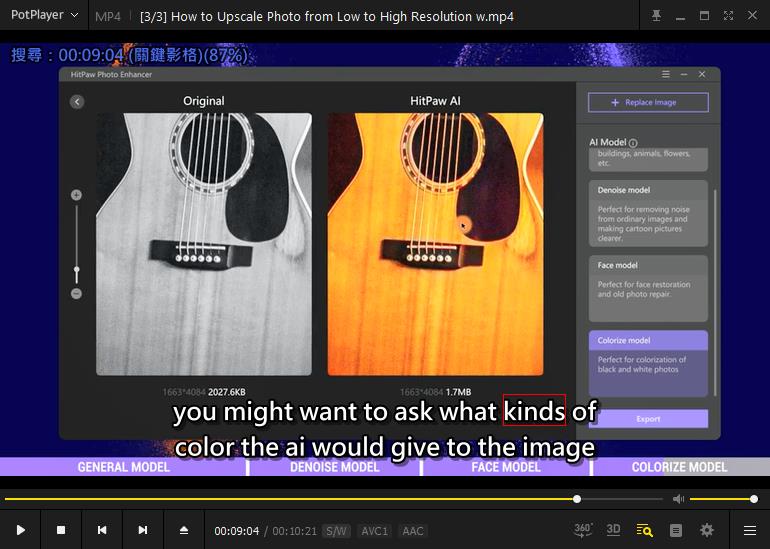
Task: Click the 'Original' heading label
Action: (204, 101)
